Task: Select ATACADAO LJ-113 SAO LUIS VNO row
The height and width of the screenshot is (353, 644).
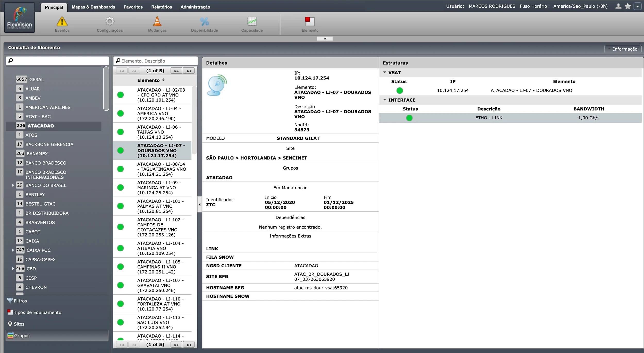Action: [x=152, y=322]
